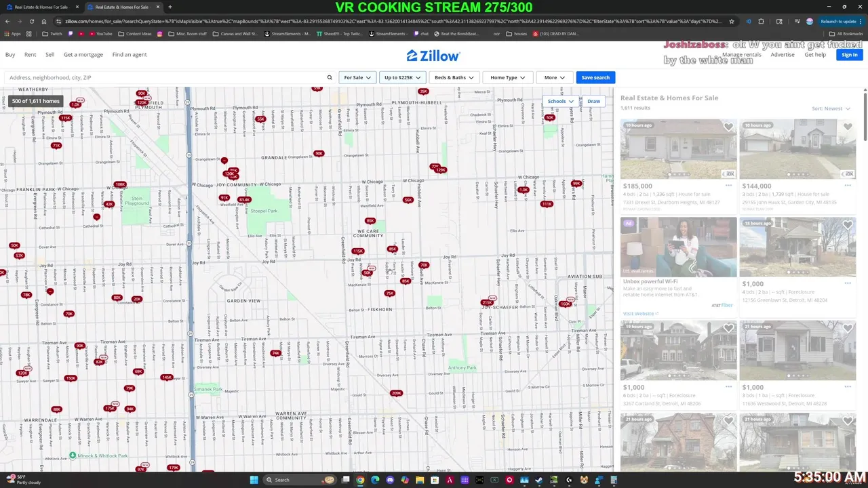This screenshot has height=488, width=868.
Task: Click the Advertise link
Action: tap(782, 55)
